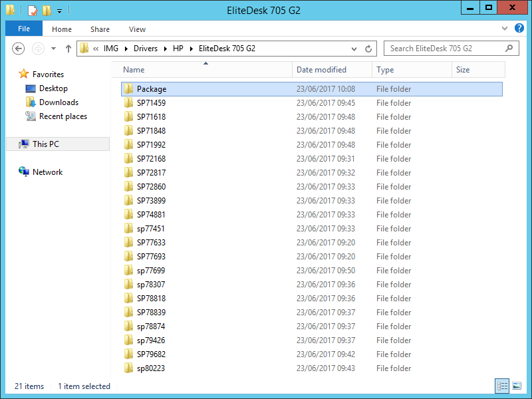Select Favorites in the navigation pane
This screenshot has width=532, height=399.
[x=48, y=74]
